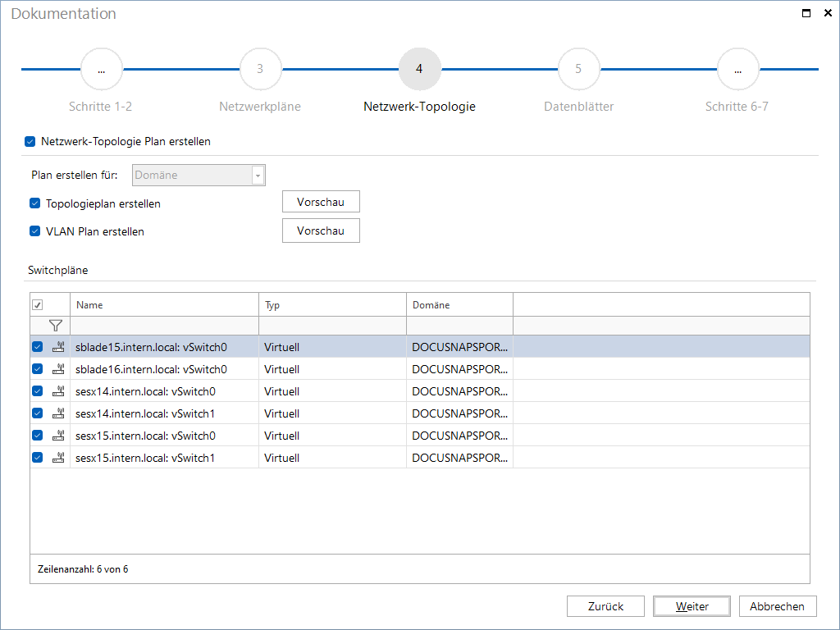Toggle the select-all checkbox in the table header
The height and width of the screenshot is (630, 840).
(x=38, y=305)
